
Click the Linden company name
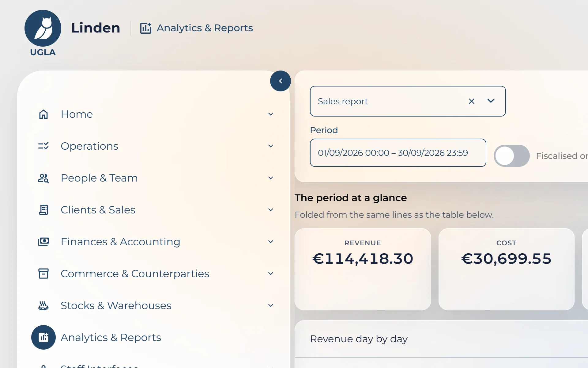[x=96, y=28]
